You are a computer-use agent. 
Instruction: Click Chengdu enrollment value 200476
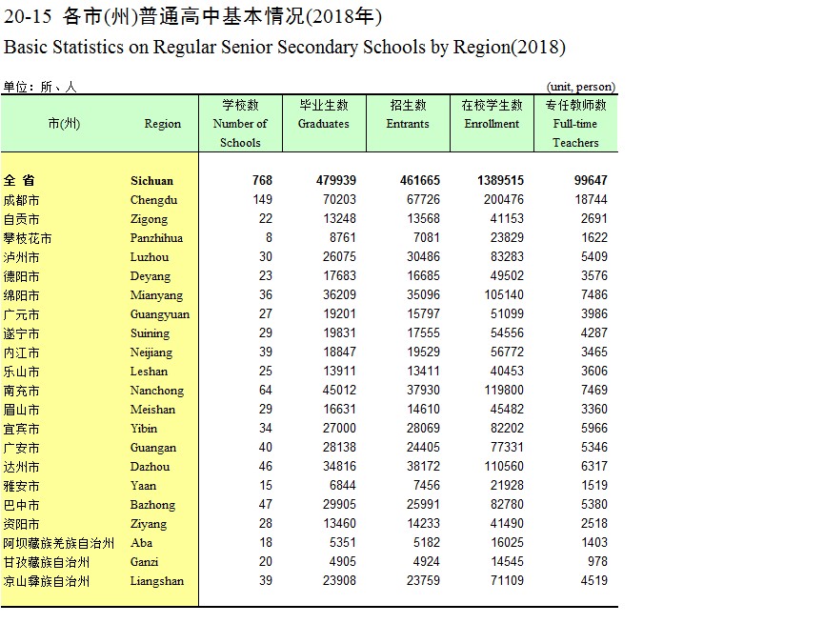pyautogui.click(x=504, y=200)
